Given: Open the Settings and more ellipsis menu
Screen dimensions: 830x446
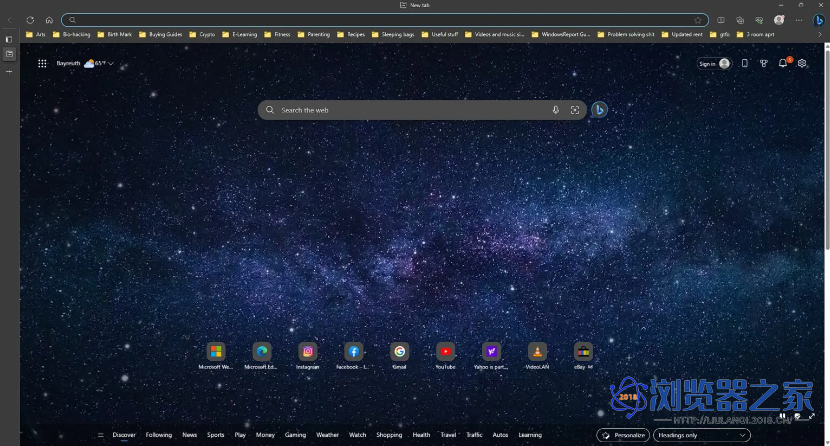Looking at the screenshot, I should pyautogui.click(x=799, y=20).
